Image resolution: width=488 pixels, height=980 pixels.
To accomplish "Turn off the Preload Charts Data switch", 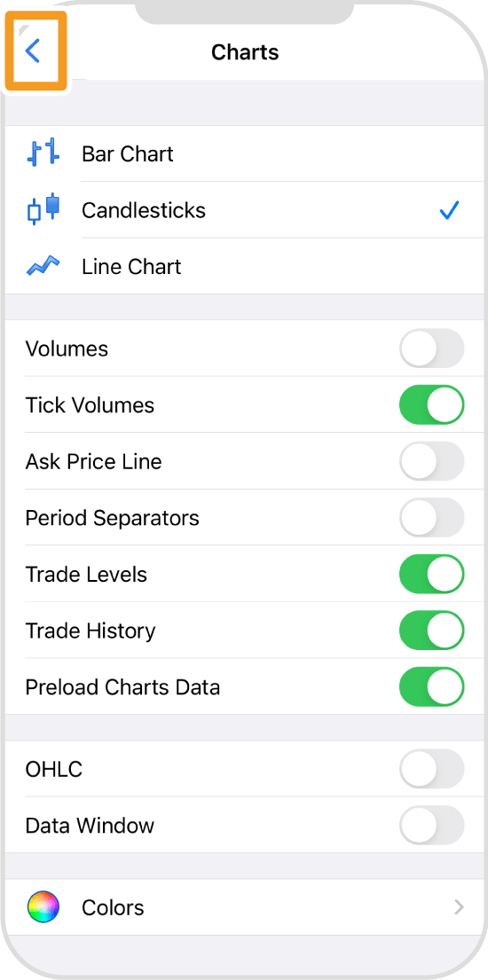I will coord(432,686).
